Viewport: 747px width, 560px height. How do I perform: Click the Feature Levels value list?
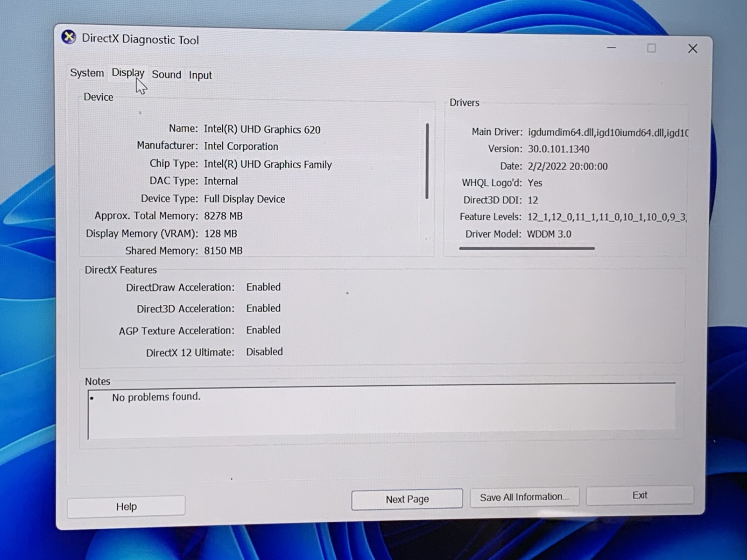[x=607, y=217]
